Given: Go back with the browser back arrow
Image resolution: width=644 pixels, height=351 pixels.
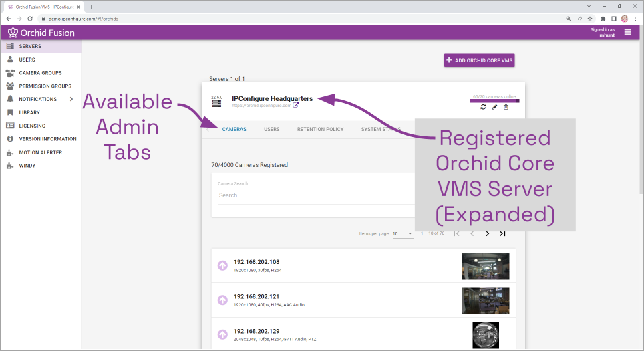Looking at the screenshot, I should click(9, 19).
